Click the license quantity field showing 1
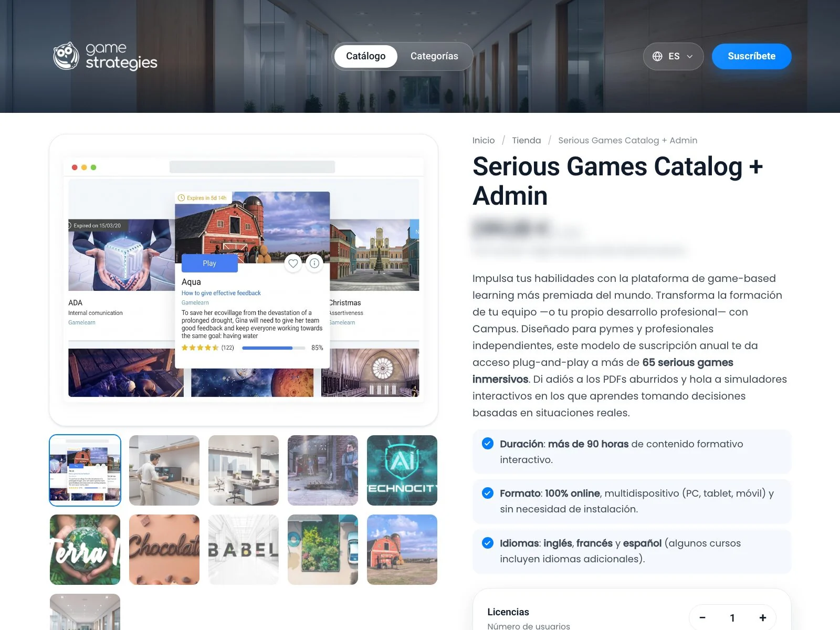 pos(732,618)
